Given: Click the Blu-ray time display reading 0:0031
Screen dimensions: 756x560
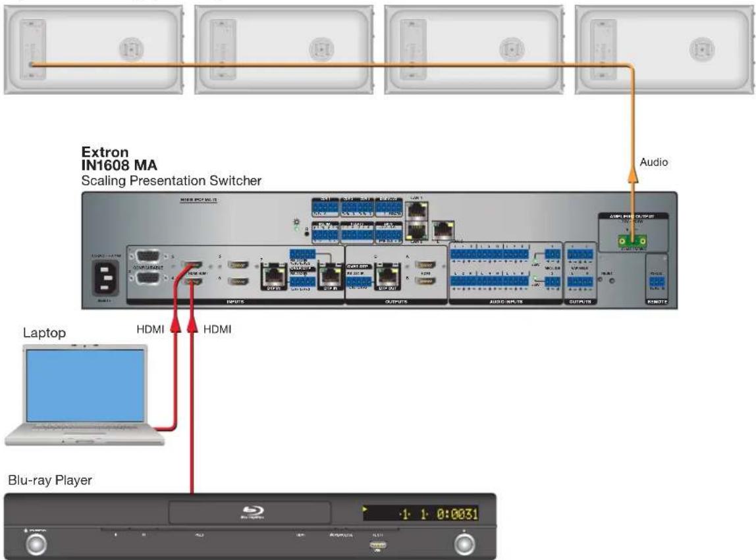Looking at the screenshot, I should (457, 514).
